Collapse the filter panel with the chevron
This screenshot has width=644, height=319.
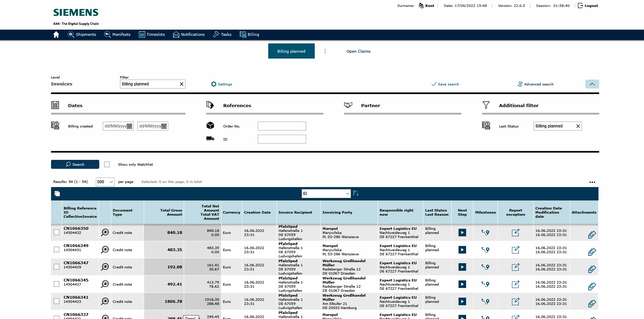coord(592,84)
